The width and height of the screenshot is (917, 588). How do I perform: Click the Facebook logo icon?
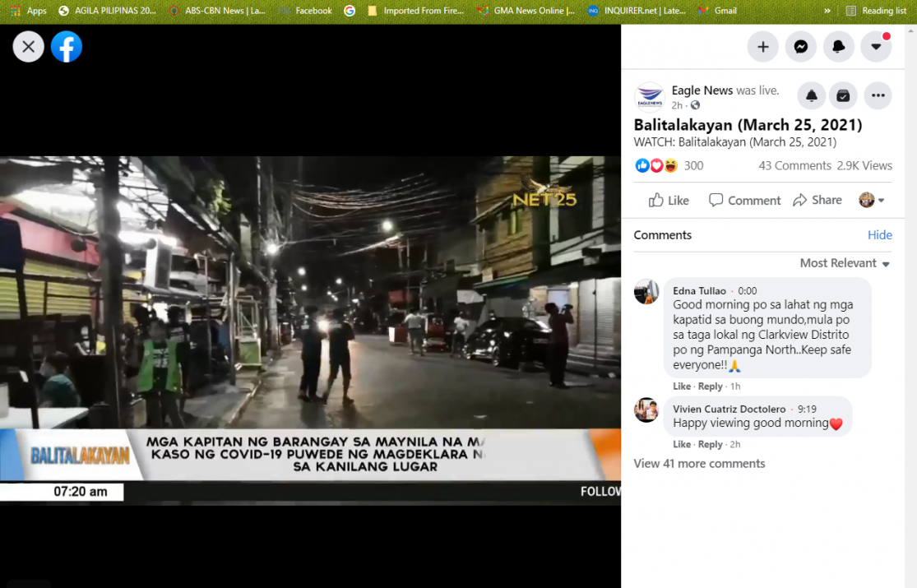point(67,47)
